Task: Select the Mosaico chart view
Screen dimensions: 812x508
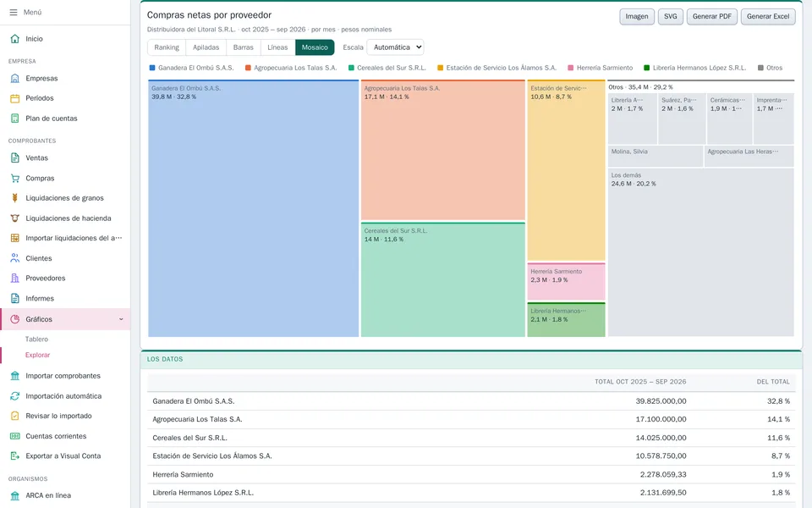Action: point(315,47)
